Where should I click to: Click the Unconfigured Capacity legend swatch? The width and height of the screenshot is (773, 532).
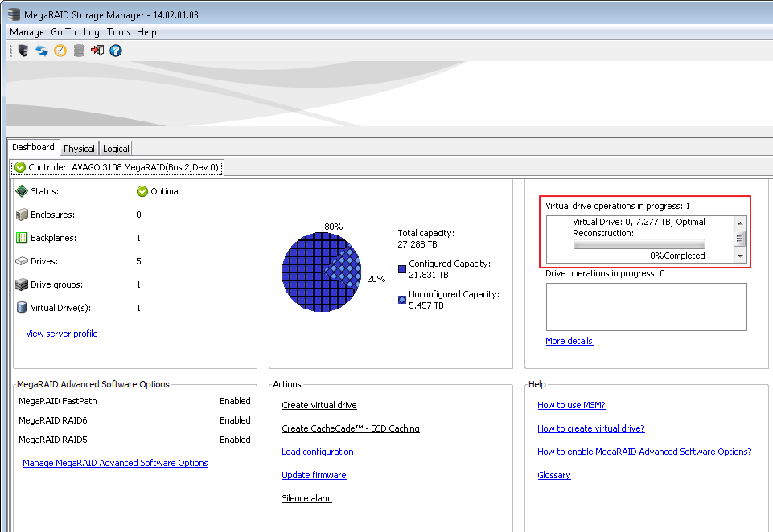click(401, 300)
